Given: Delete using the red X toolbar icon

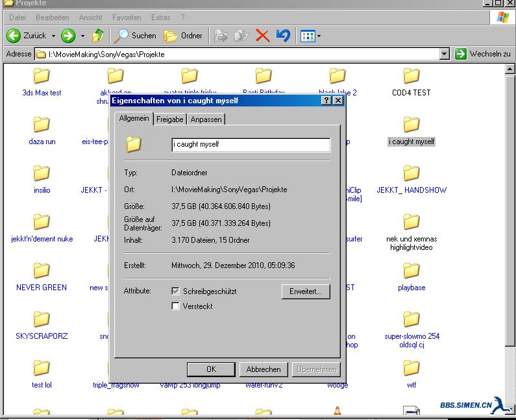Looking at the screenshot, I should (x=262, y=36).
